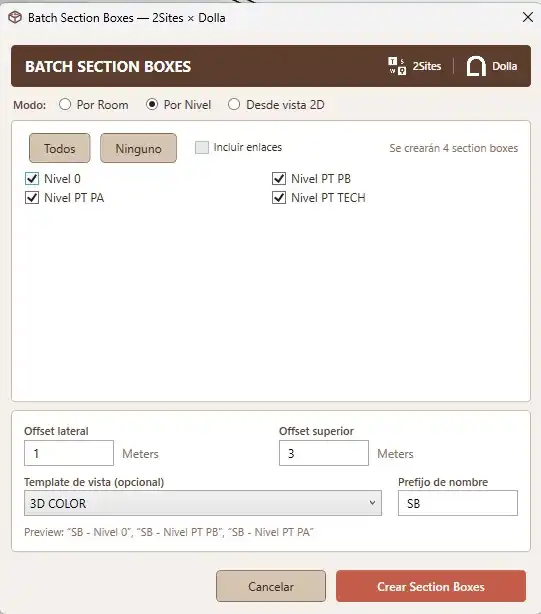Enable the Incluir enlaces checkbox

(202, 147)
